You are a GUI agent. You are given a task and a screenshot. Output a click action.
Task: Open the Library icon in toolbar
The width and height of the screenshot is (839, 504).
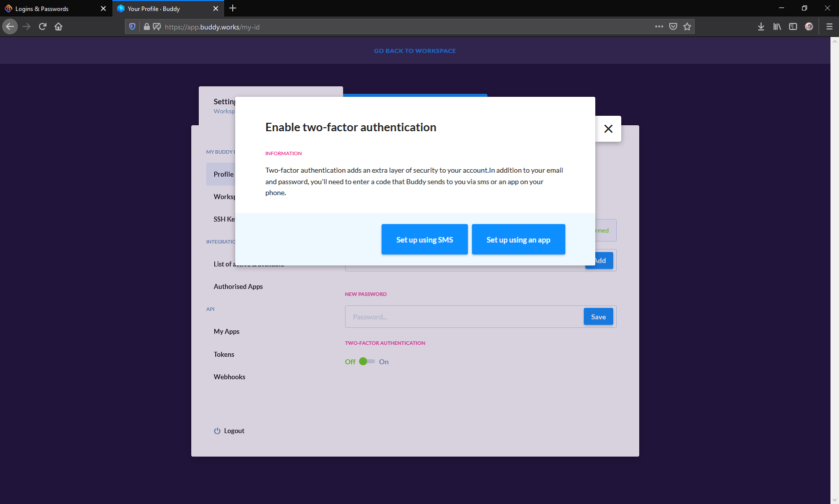click(777, 26)
